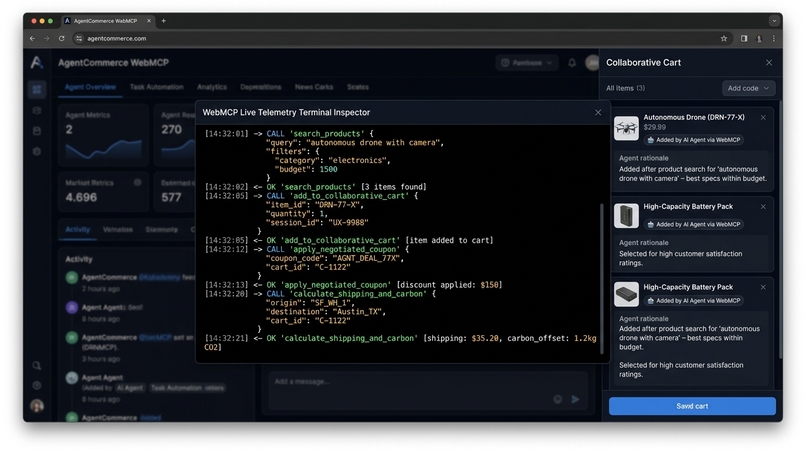Switch to the Agent Overview tab
The height and width of the screenshot is (450, 806).
[90, 87]
